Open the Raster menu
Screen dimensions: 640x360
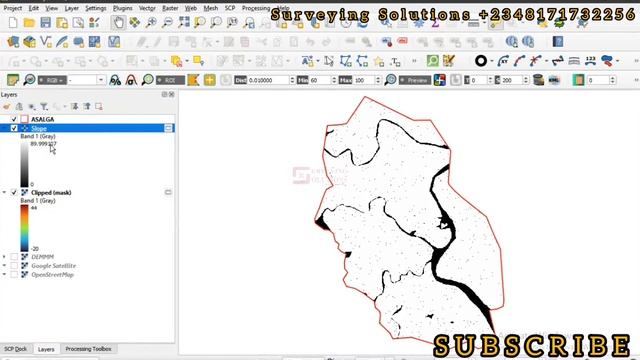click(170, 8)
